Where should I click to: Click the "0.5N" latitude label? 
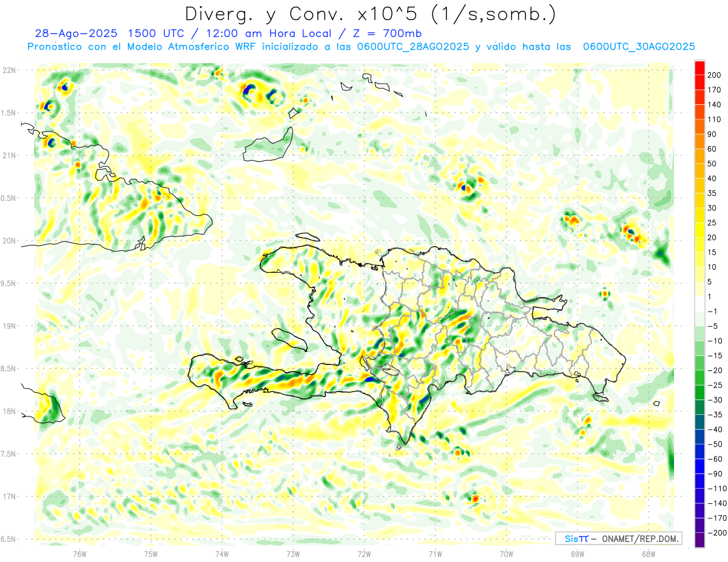click(x=8, y=198)
